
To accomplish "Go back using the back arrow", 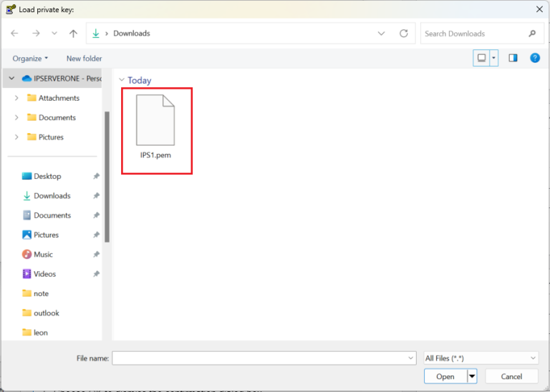I will coord(14,34).
